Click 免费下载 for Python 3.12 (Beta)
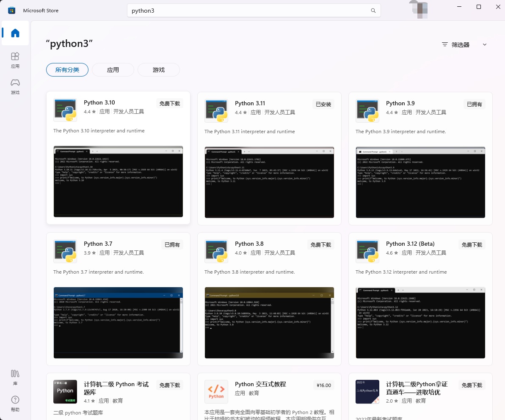505x420 pixels. coord(472,244)
